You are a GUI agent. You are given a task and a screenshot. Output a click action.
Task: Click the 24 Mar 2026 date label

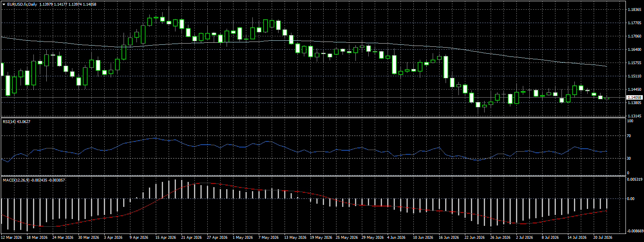click(x=63, y=238)
